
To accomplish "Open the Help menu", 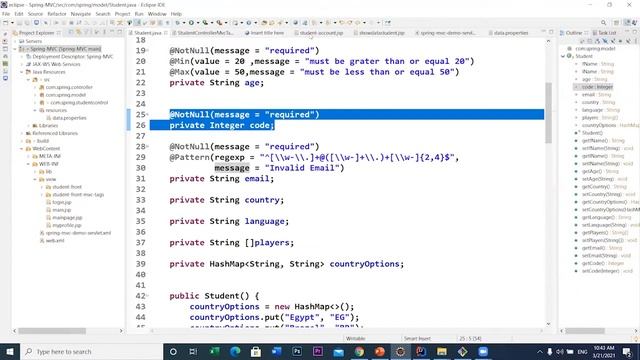I will (176, 14).
